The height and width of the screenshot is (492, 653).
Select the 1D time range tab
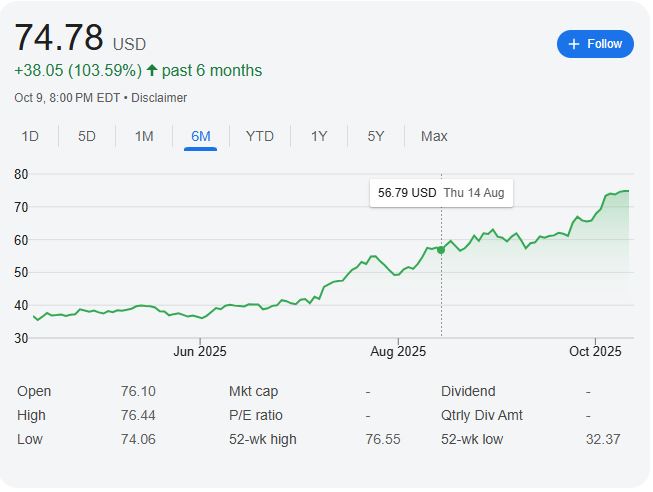click(x=30, y=136)
